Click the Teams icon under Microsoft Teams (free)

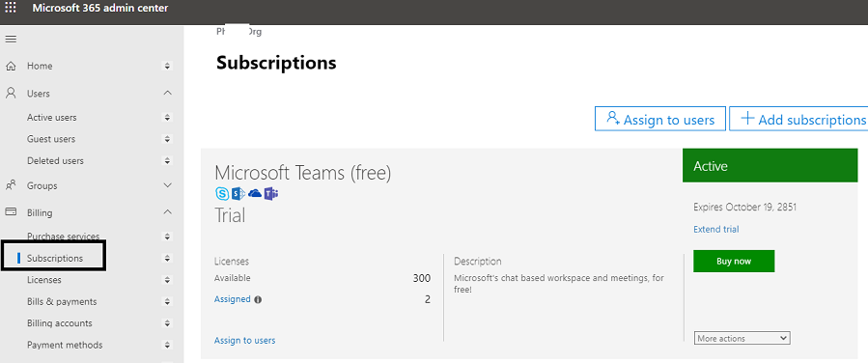point(270,194)
